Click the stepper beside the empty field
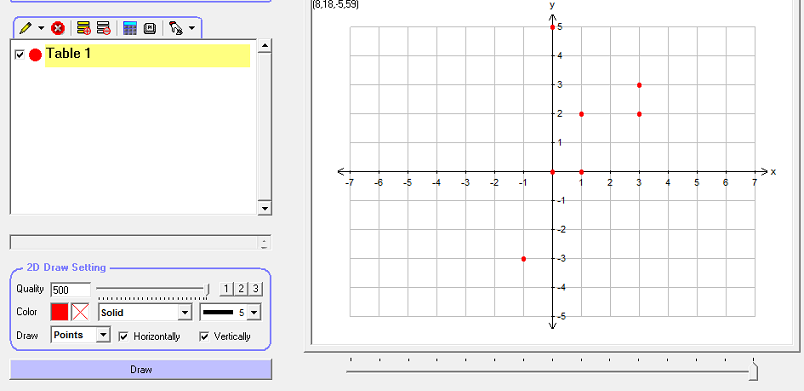 [264, 243]
